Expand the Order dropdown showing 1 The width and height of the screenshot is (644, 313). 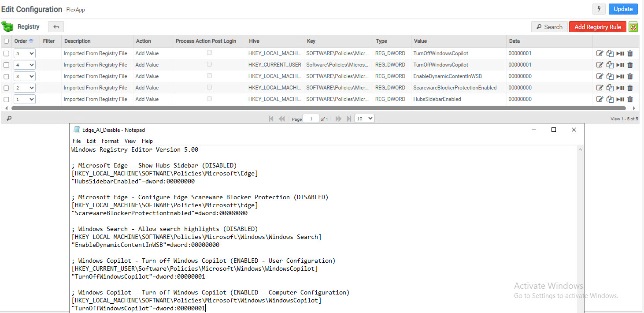click(x=24, y=99)
